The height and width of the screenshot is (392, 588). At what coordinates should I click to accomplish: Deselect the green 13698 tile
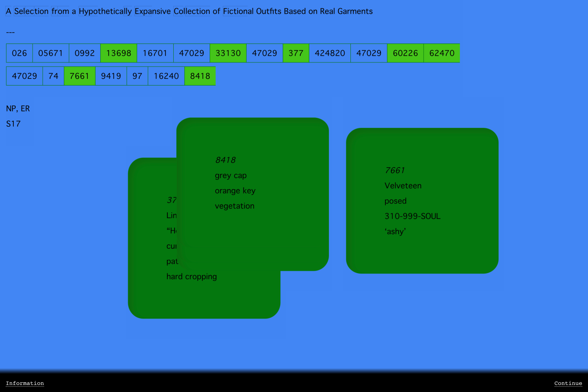(x=118, y=53)
